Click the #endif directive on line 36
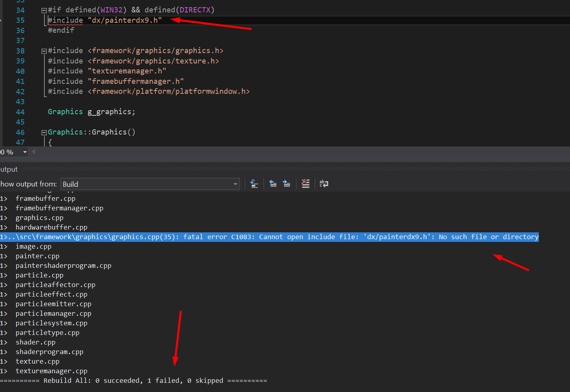 tap(61, 30)
